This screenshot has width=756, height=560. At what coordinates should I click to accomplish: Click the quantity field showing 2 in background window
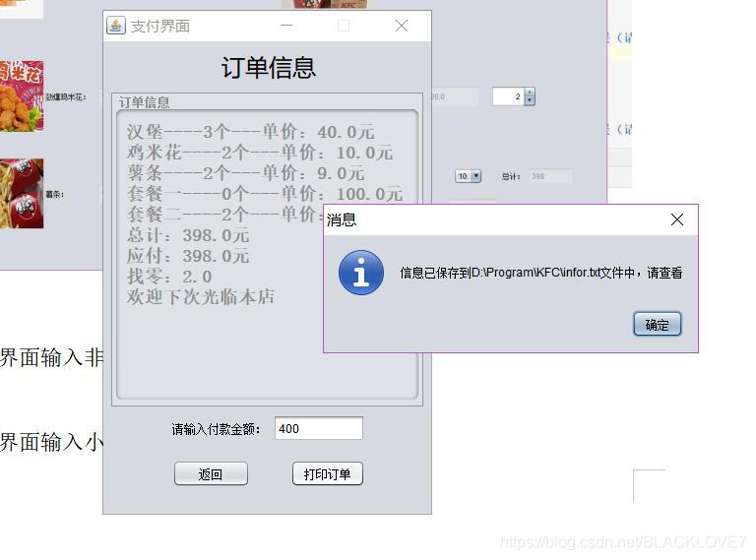tap(509, 96)
